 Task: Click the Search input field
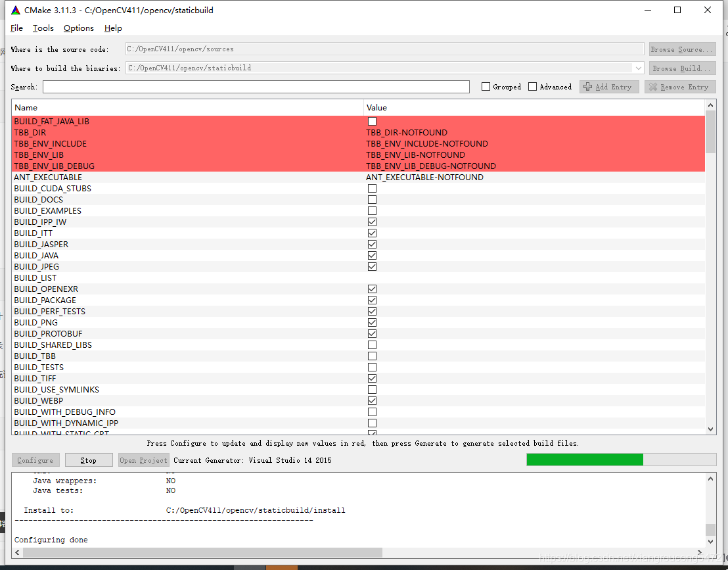pyautogui.click(x=256, y=87)
